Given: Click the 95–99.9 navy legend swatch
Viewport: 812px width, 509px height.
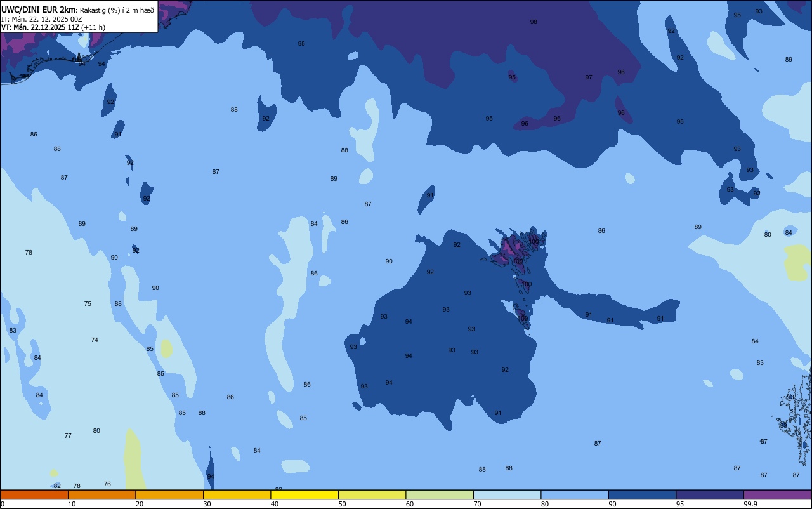Looking at the screenshot, I should 710,494.
